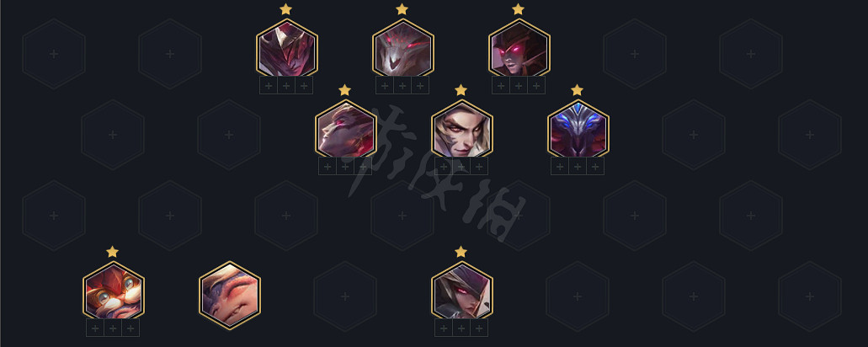Select the gray spiked monster with red eyes
Screen dimensions: 868x347
click(x=403, y=50)
